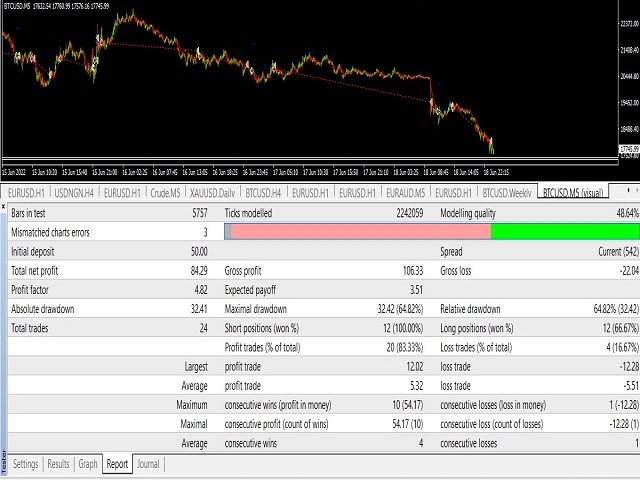
Task: Select the Total trades label
Action: click(30, 328)
